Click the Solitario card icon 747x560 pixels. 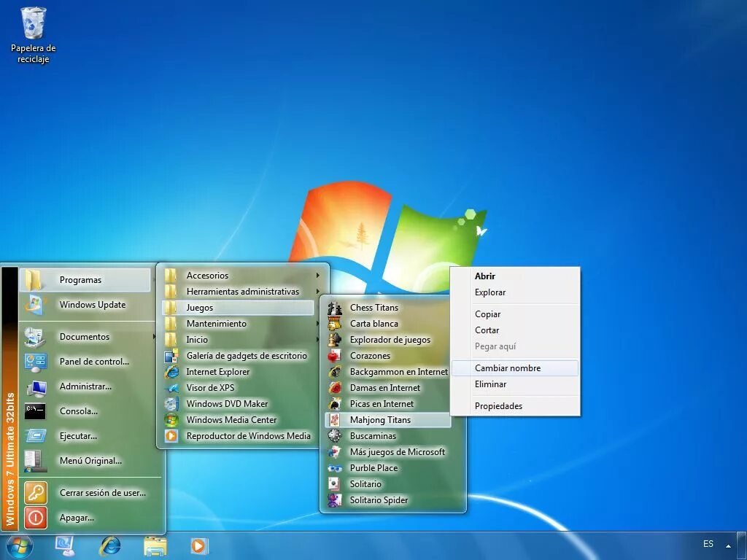pos(334,484)
